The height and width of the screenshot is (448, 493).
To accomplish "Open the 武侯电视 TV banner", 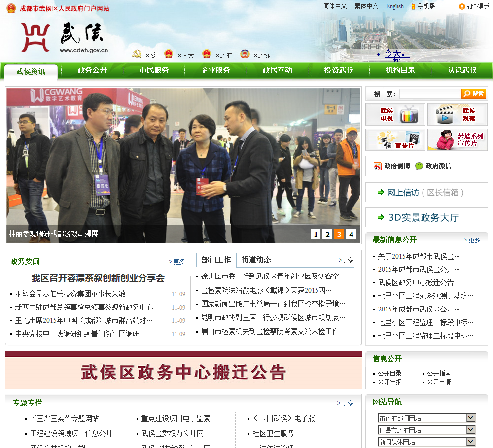I will click(x=395, y=115).
